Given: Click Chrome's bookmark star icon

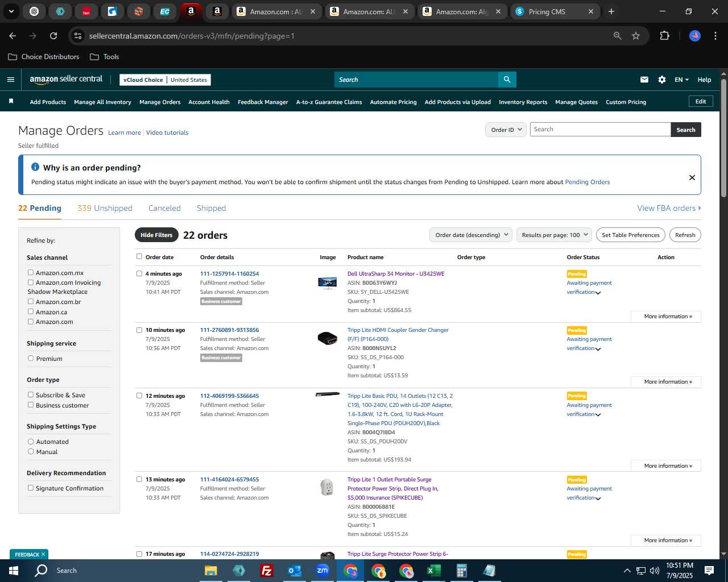Looking at the screenshot, I should [x=636, y=36].
